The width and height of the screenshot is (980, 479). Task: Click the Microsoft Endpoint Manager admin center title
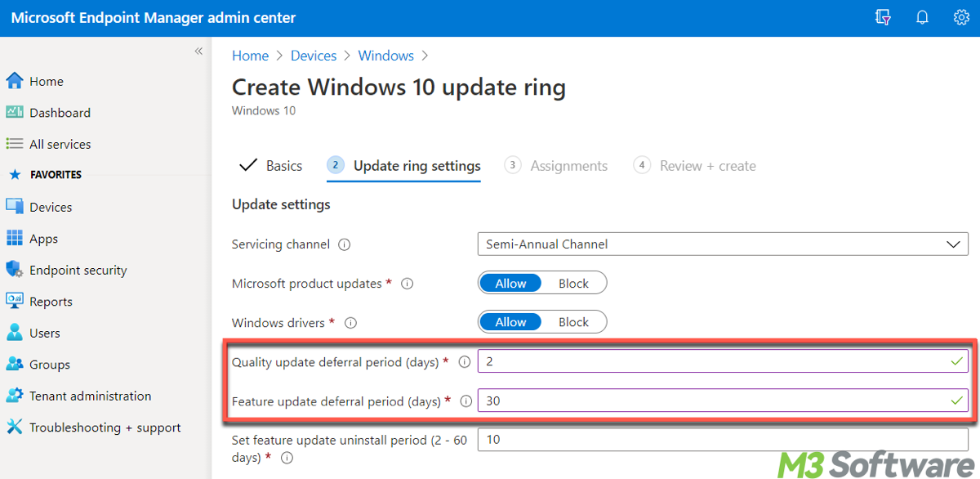click(154, 17)
